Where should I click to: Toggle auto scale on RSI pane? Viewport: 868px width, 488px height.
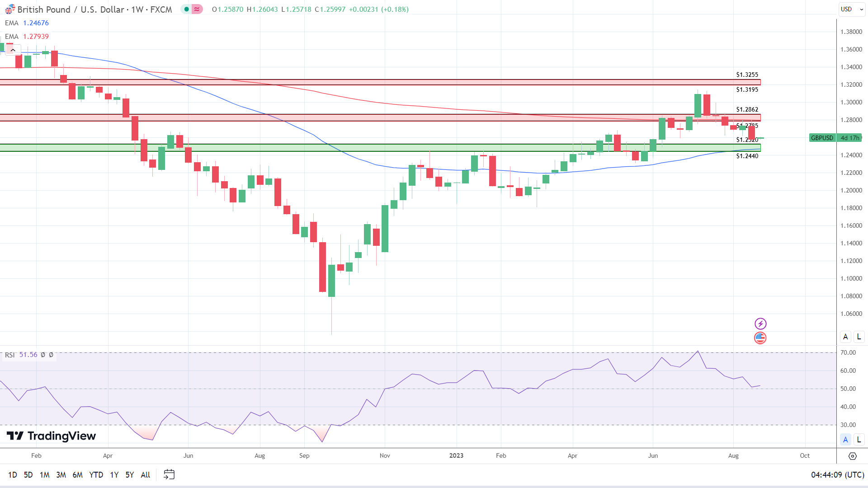pyautogui.click(x=845, y=439)
